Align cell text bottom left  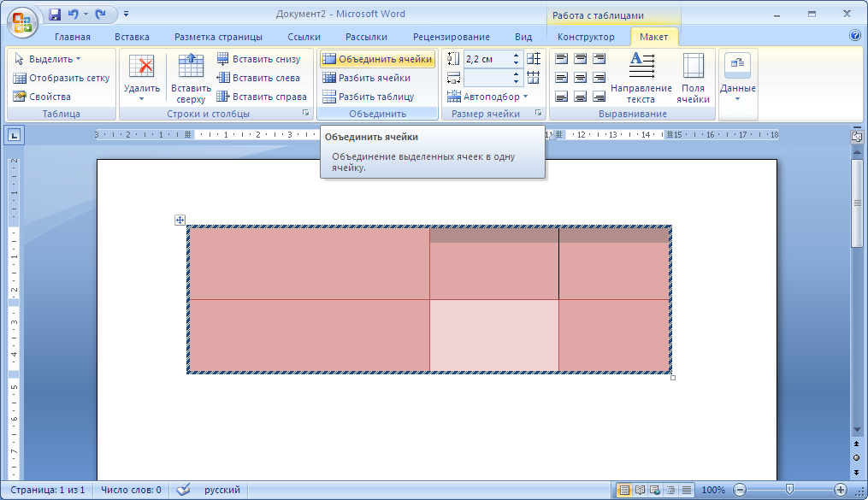561,97
